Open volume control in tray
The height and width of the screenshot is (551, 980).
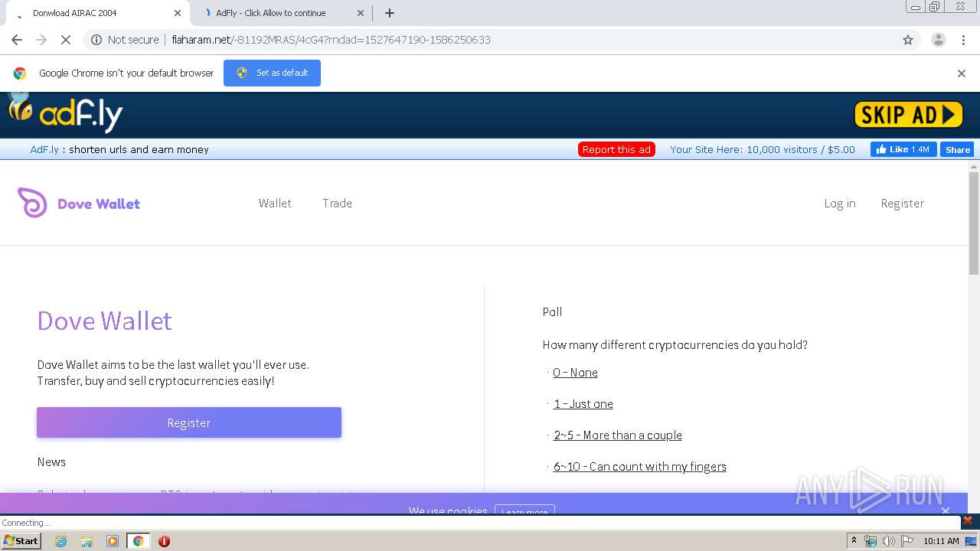coord(888,541)
